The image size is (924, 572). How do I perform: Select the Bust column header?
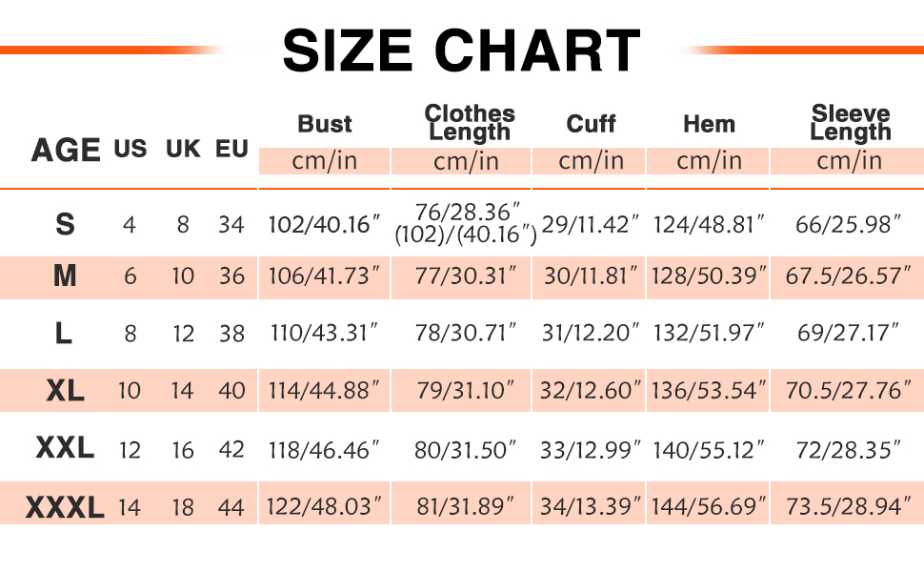click(x=325, y=124)
